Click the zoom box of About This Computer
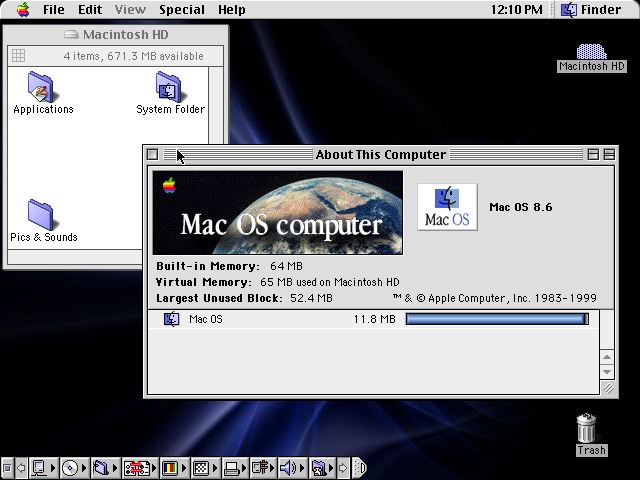640x480 pixels. pos(593,154)
